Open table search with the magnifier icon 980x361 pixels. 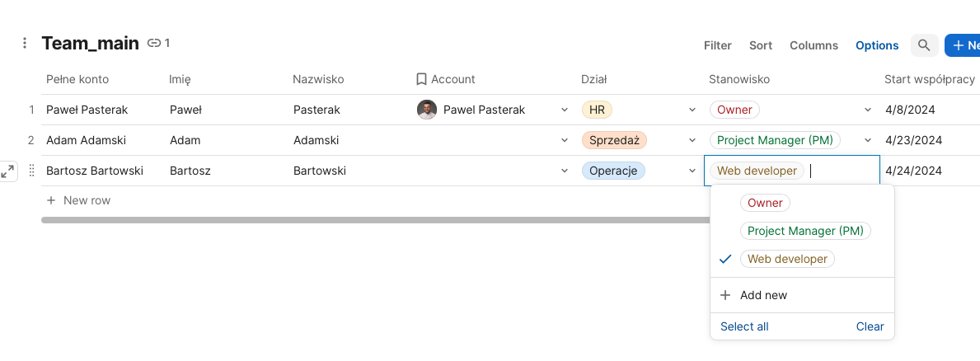click(x=924, y=45)
